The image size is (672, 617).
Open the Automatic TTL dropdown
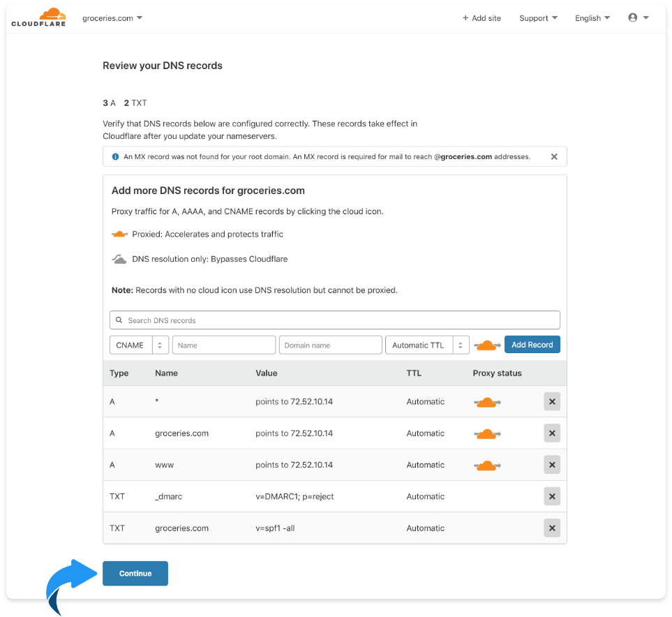427,345
